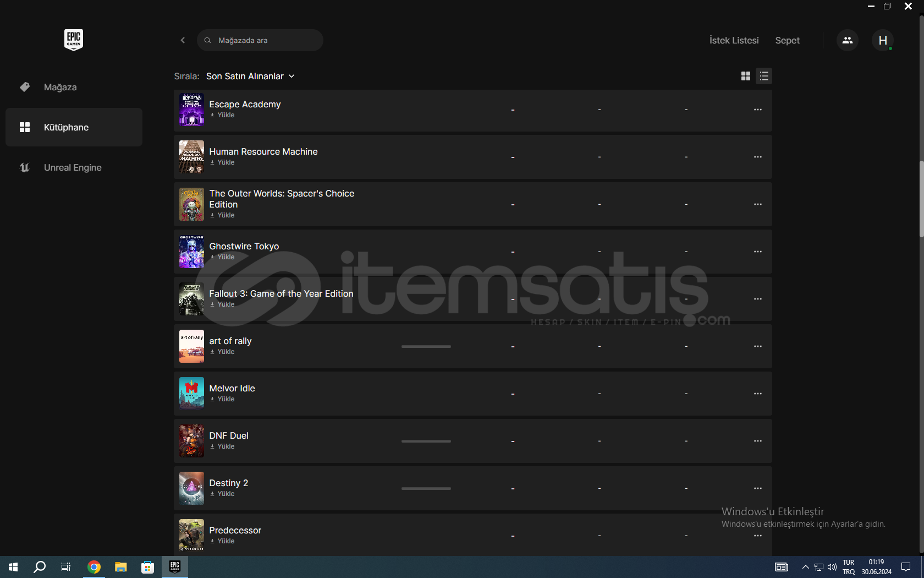This screenshot has height=578, width=924.
Task: Select the Melvor Idle title
Action: pyautogui.click(x=232, y=388)
